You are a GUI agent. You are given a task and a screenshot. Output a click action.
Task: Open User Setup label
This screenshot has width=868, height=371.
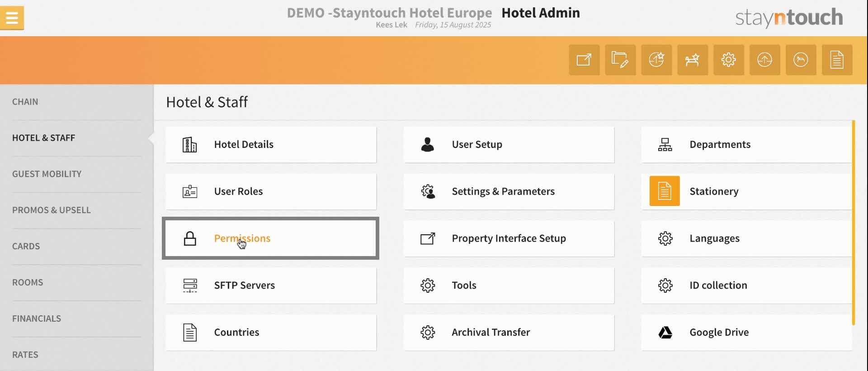coord(477,145)
